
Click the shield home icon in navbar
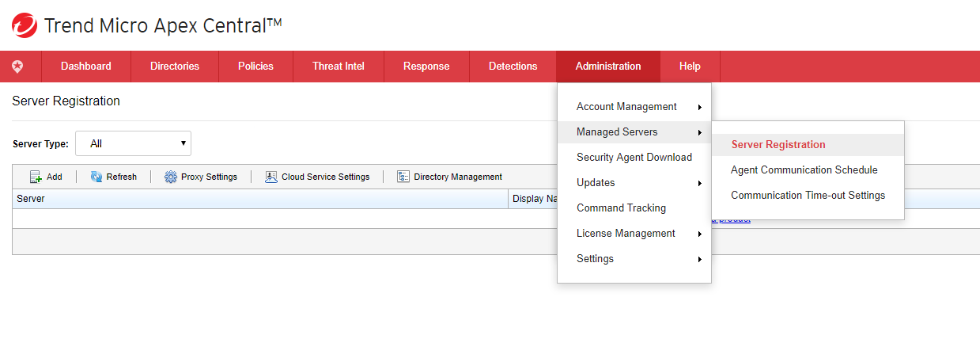(17, 67)
